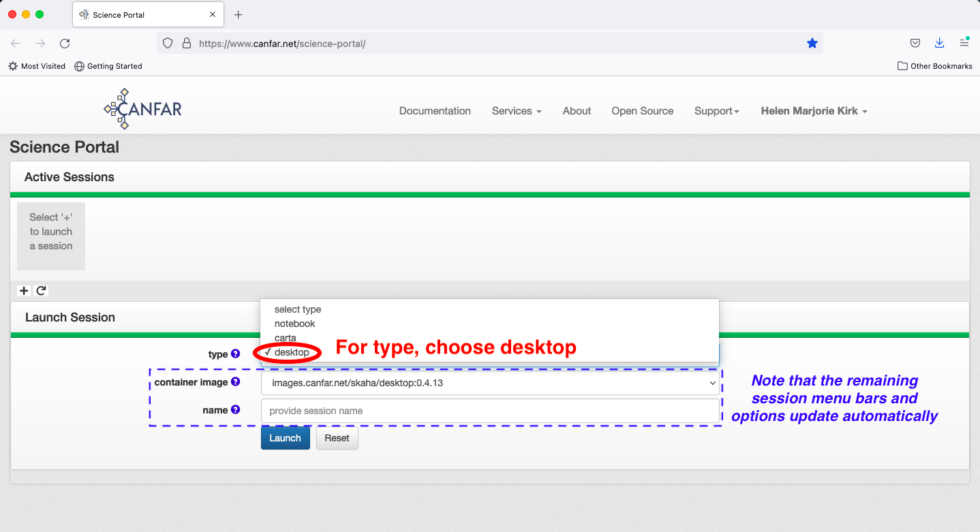Click the browser URL address bar

coord(490,43)
